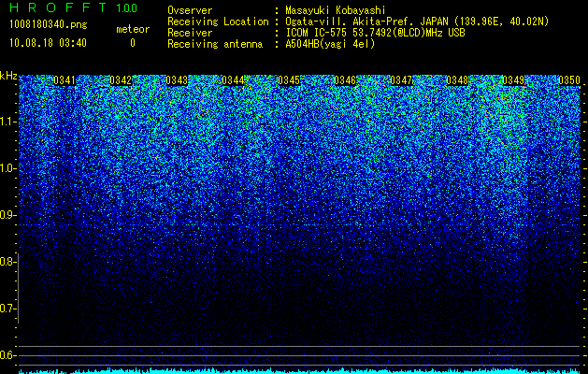Viewport: 588px width, 374px height.
Task: Click the 0349 time marker
Action: (x=513, y=80)
